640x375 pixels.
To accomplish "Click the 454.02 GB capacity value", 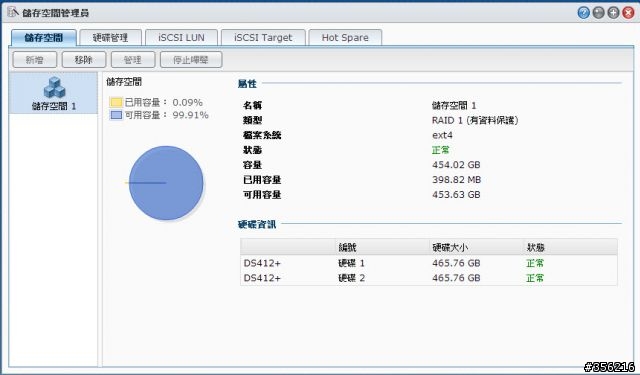I will [456, 165].
